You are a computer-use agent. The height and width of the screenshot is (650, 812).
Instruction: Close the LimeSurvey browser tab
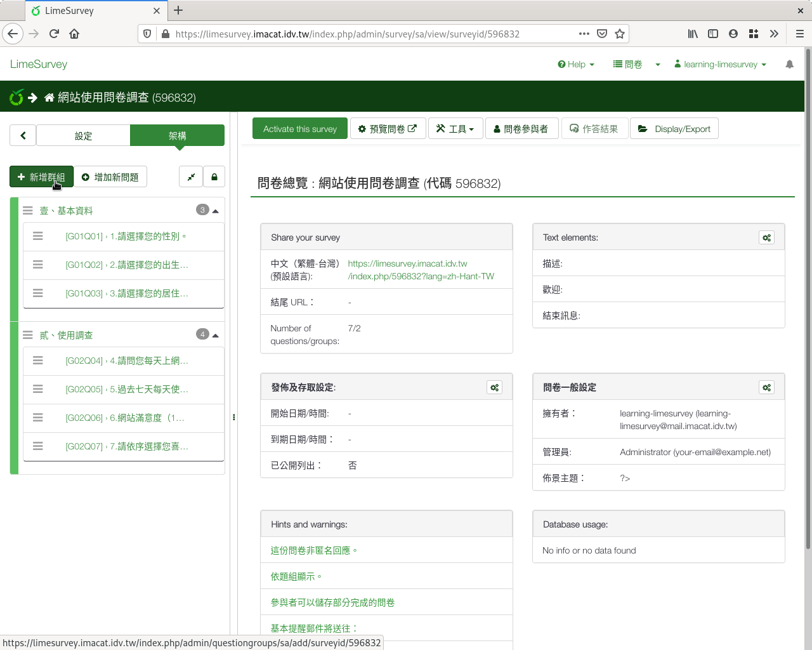pos(157,11)
